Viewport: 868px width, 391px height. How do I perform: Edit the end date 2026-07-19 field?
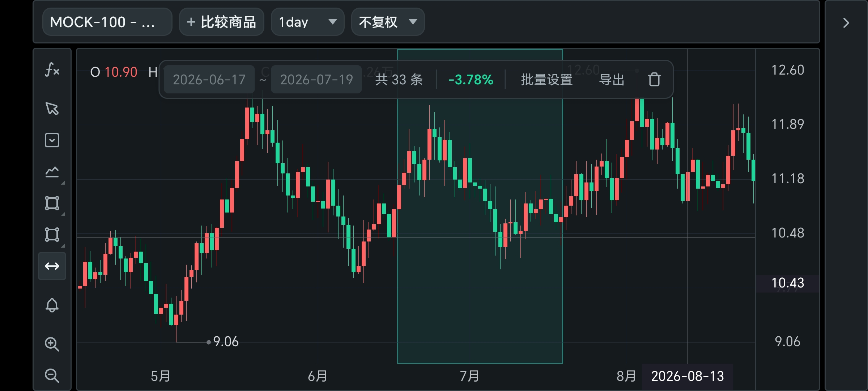[316, 79]
